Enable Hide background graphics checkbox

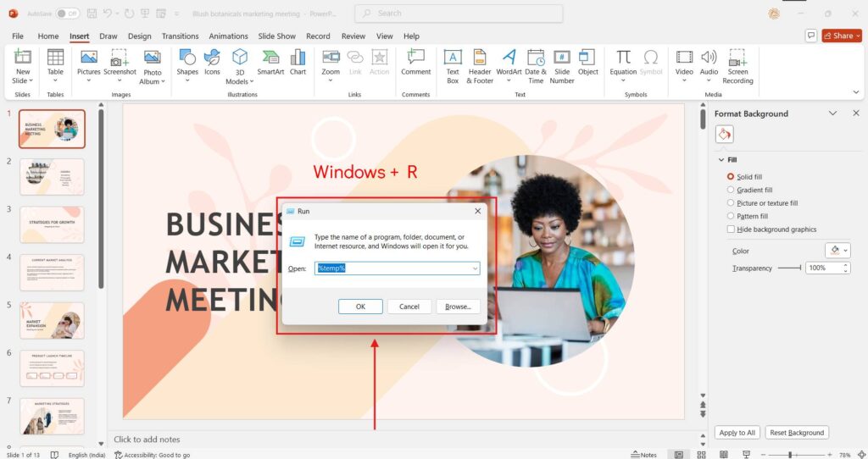point(731,229)
